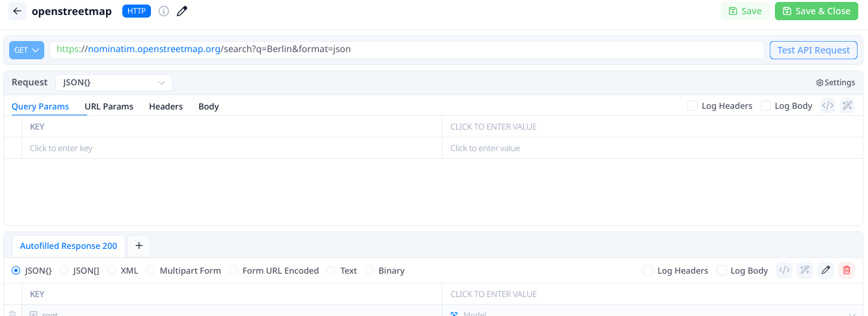Enable Log Body in Response section
The image size is (868, 316).
click(x=722, y=270)
